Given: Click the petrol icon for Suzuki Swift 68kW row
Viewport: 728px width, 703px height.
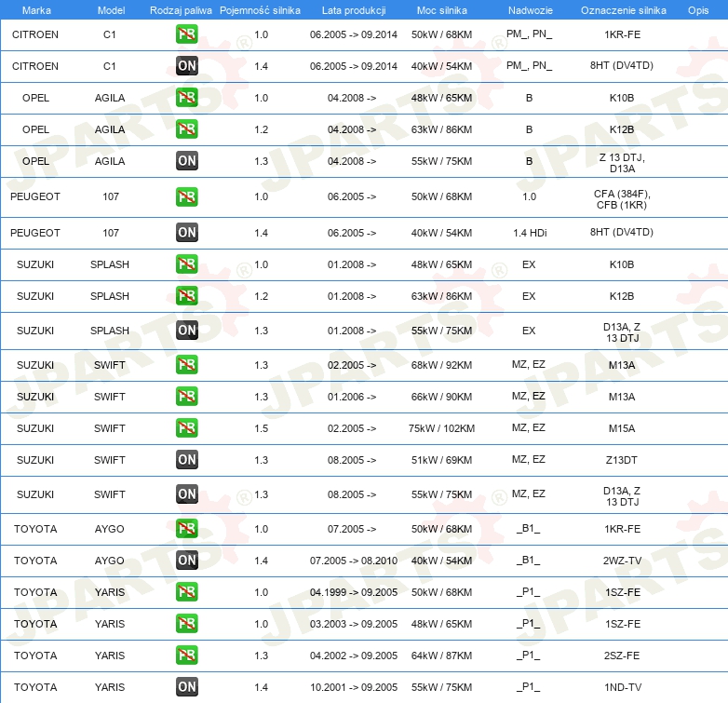Looking at the screenshot, I should (x=186, y=365).
